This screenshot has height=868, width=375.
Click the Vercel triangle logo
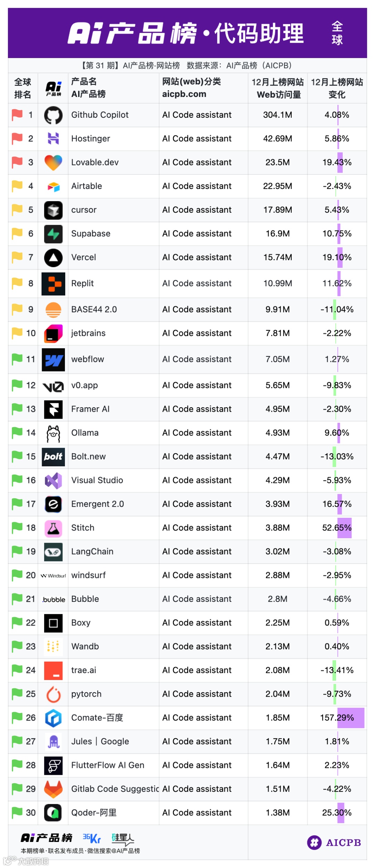53,258
